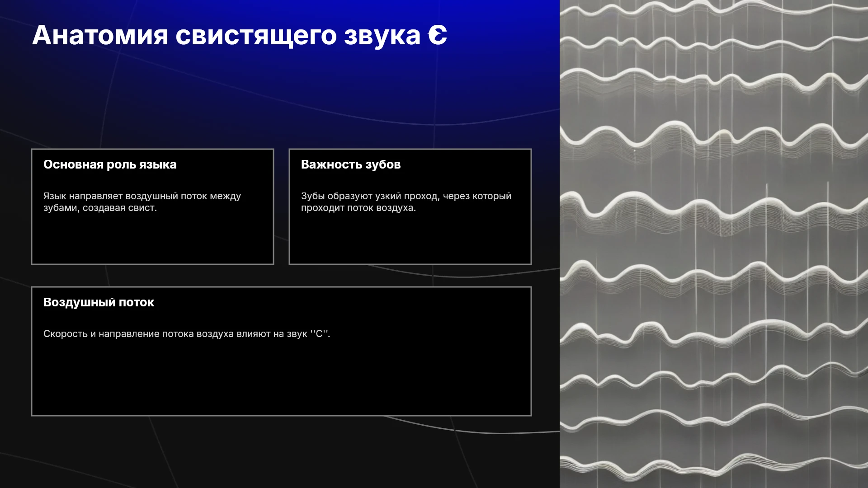Click the line "зубами, создавая свист."
The height and width of the screenshot is (488, 868).
coord(100,208)
